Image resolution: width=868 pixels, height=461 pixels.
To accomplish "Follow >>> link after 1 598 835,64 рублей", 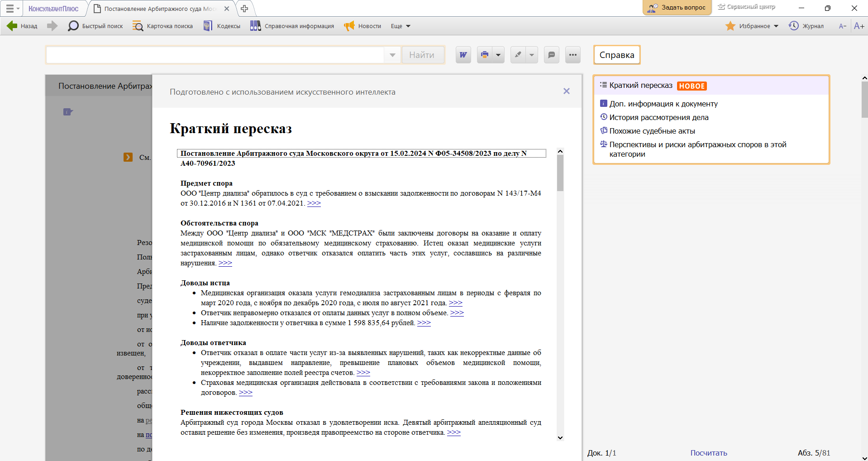I will 424,323.
